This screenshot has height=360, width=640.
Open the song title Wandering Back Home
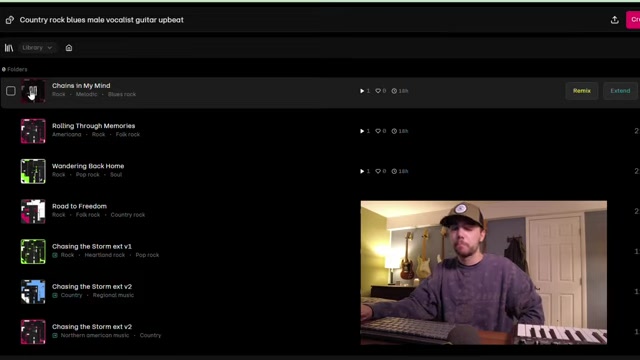tap(88, 166)
